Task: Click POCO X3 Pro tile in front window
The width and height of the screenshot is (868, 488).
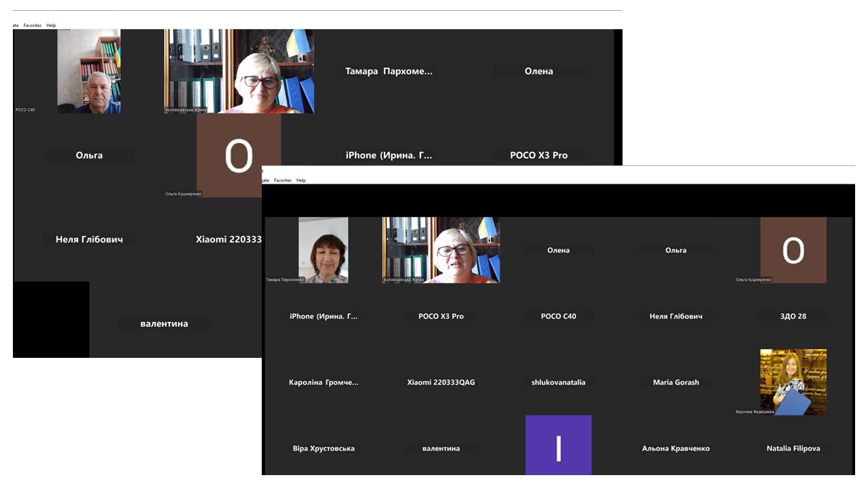Action: click(x=441, y=317)
